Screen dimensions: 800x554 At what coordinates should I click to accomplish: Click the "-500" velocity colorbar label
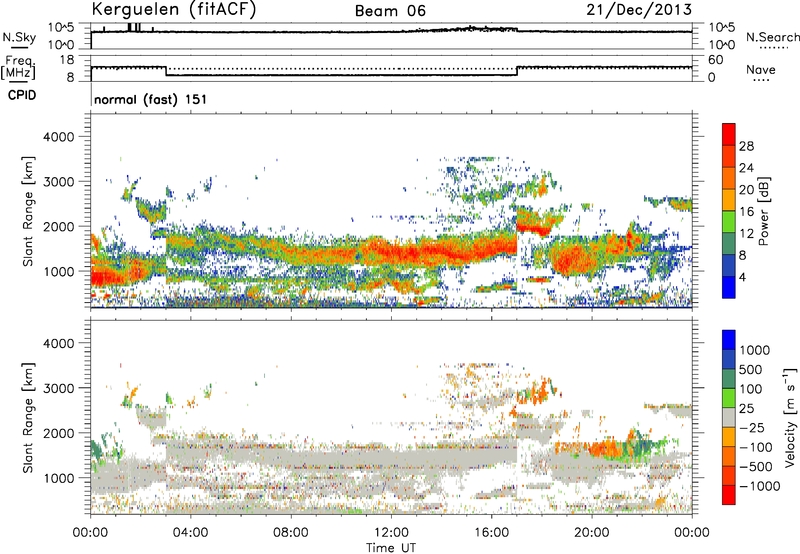point(755,467)
